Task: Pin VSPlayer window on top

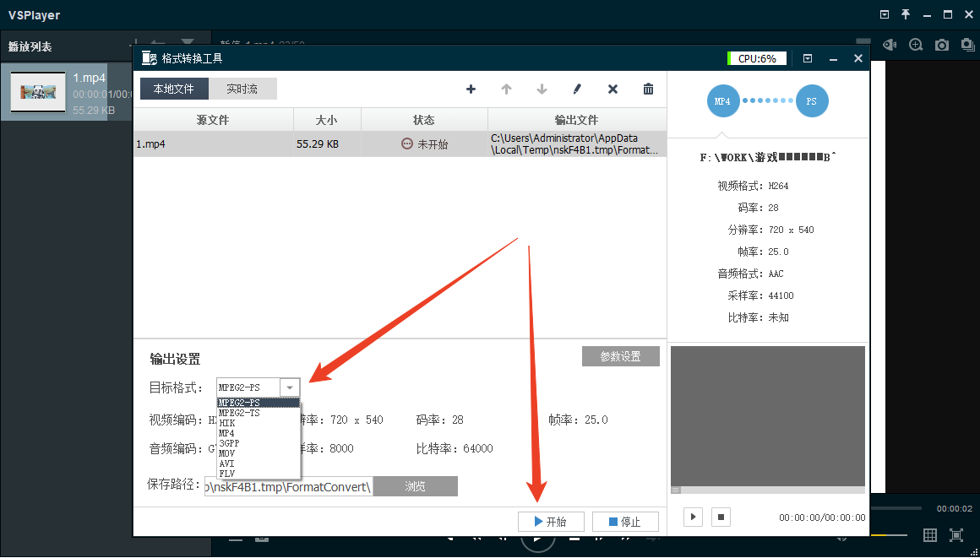Action: tap(906, 14)
